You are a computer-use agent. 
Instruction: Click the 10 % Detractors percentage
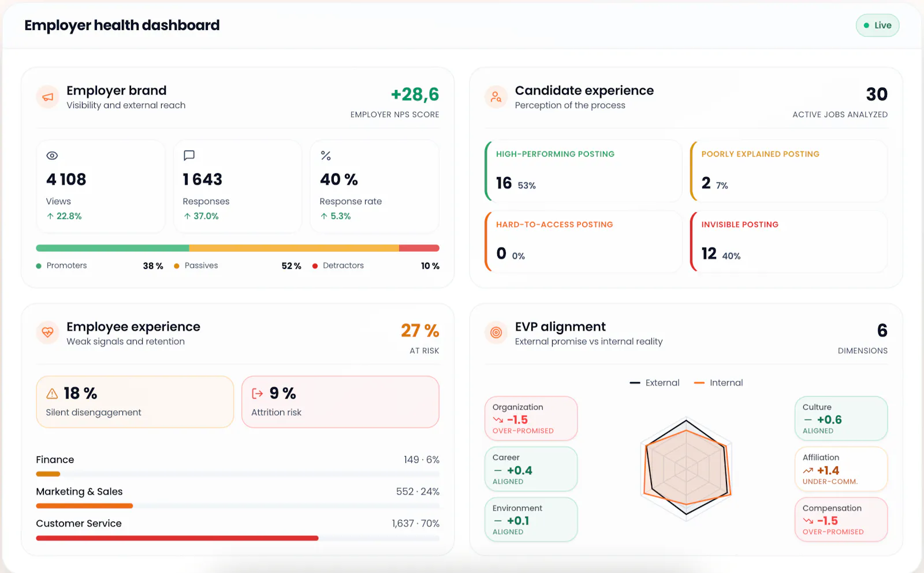430,266
